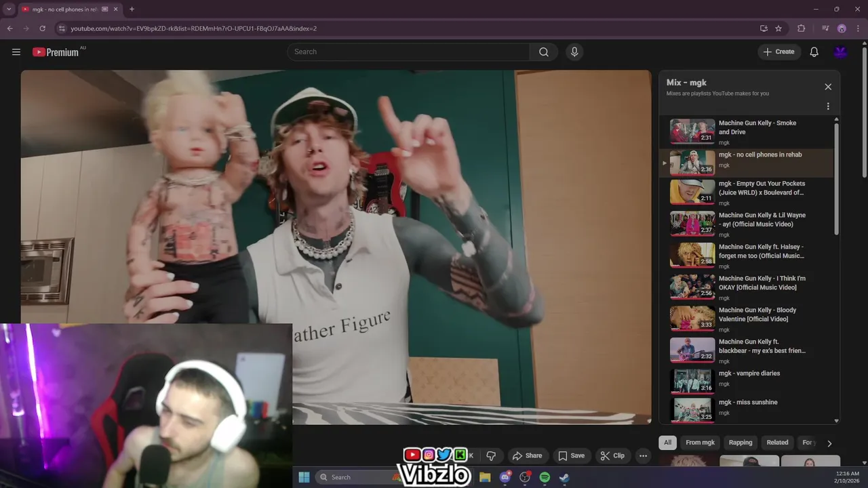Open Steam from taskbar
This screenshot has width=868, height=488.
564,477
